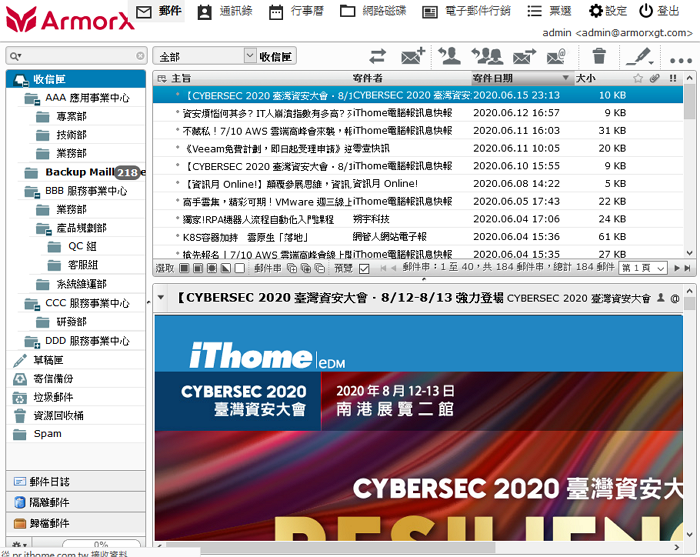700x557 pixels.
Task: Click the send/receive sync arrows icon
Action: (x=377, y=57)
